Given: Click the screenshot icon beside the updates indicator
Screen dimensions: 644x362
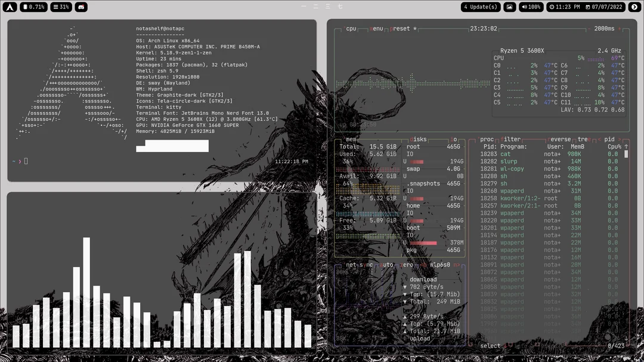Looking at the screenshot, I should [510, 7].
